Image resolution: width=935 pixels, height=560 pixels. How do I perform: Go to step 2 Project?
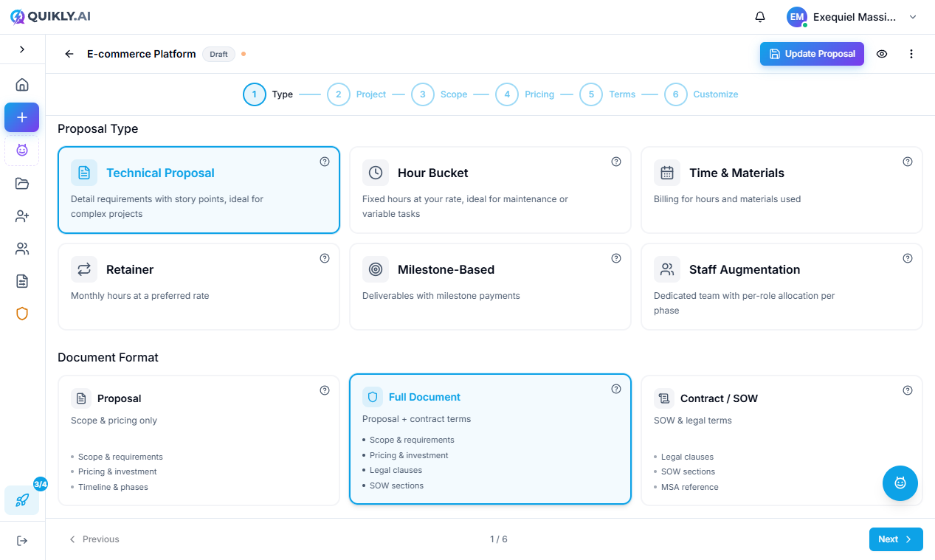coord(357,94)
